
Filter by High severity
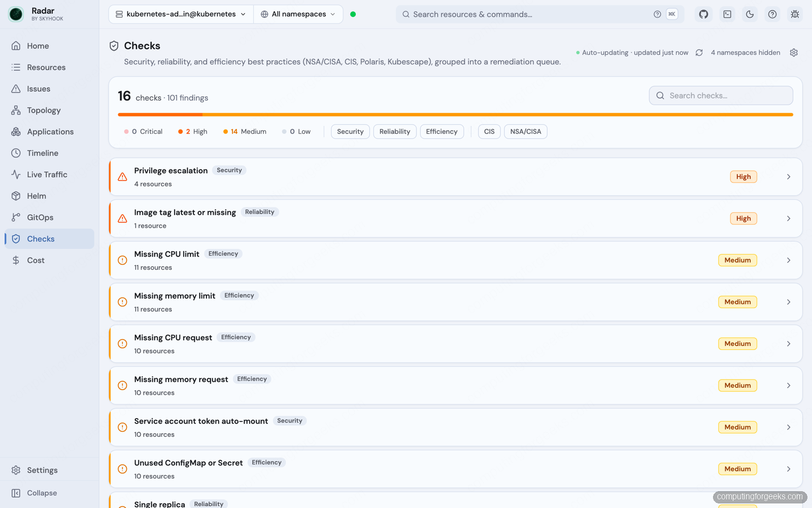tap(193, 132)
